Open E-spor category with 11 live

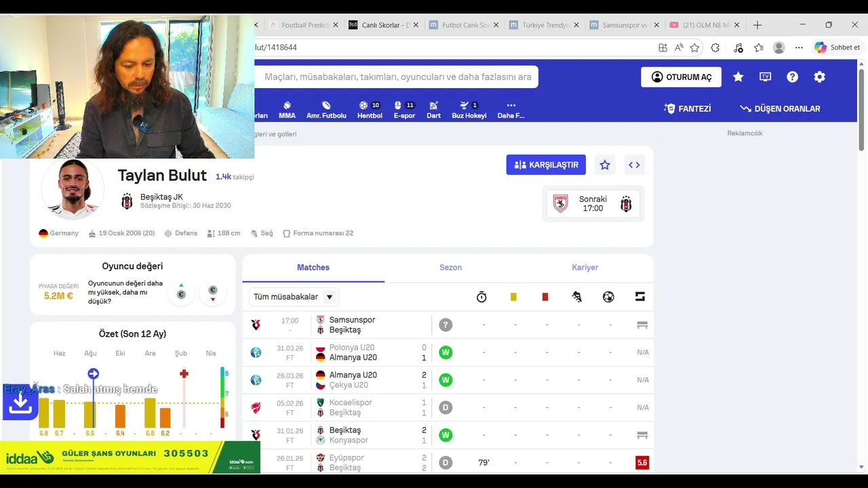pyautogui.click(x=404, y=110)
